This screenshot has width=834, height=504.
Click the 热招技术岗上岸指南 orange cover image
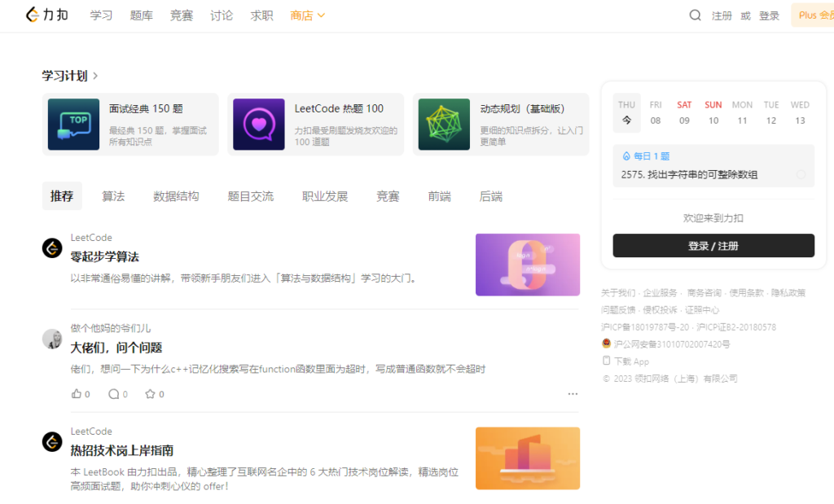(x=528, y=458)
